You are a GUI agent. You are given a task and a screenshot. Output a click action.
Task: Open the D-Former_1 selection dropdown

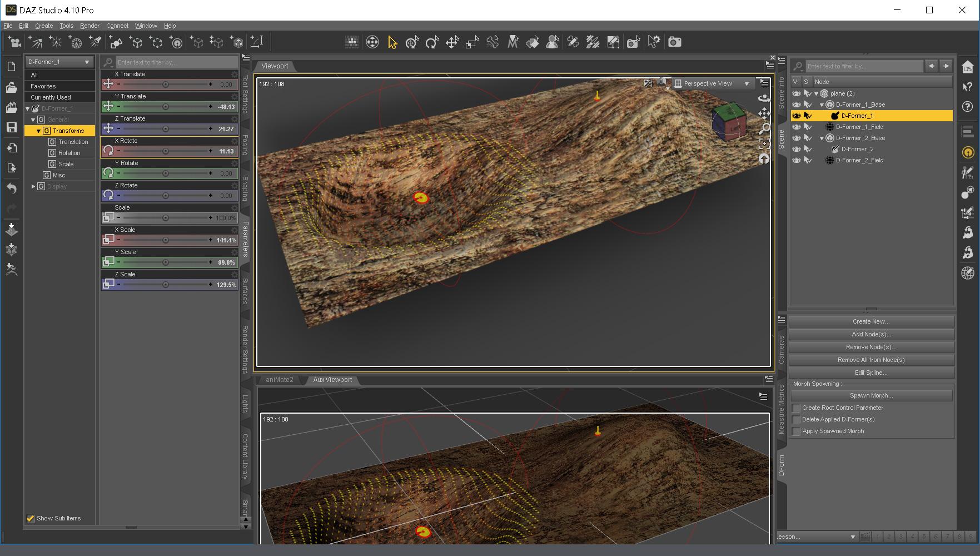[x=59, y=62]
